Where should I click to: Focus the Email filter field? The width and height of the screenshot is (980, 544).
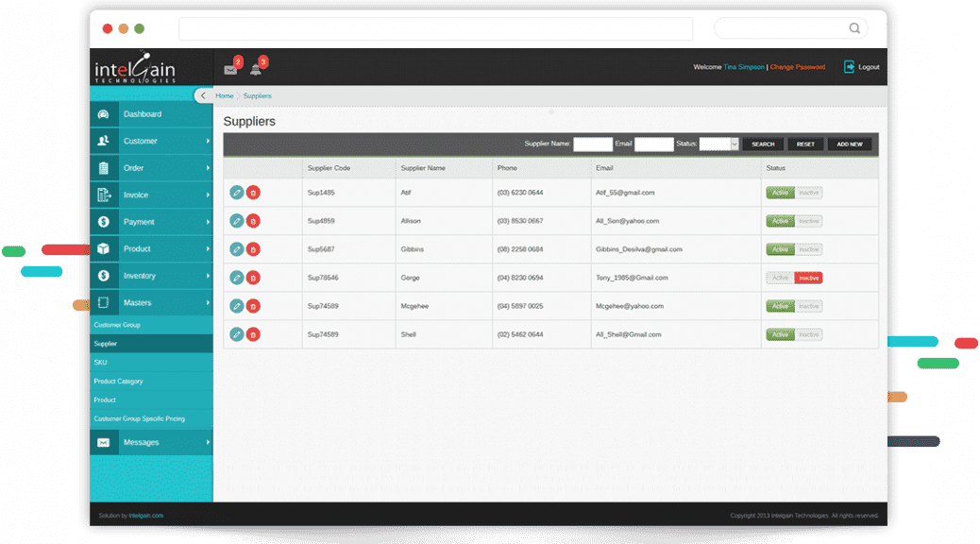click(x=653, y=144)
